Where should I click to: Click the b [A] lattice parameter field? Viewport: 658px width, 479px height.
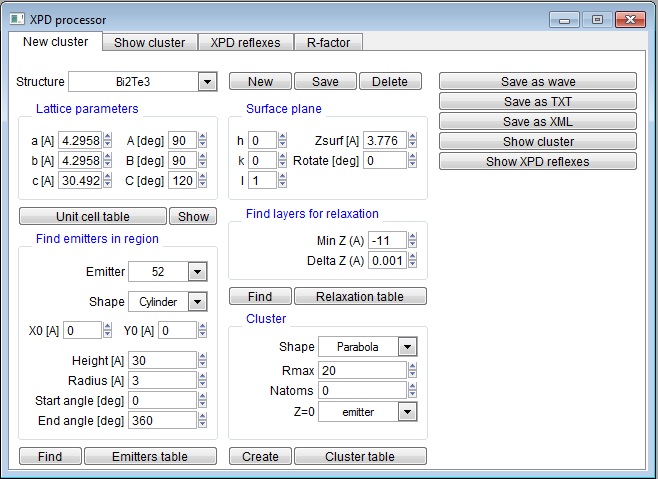80,160
